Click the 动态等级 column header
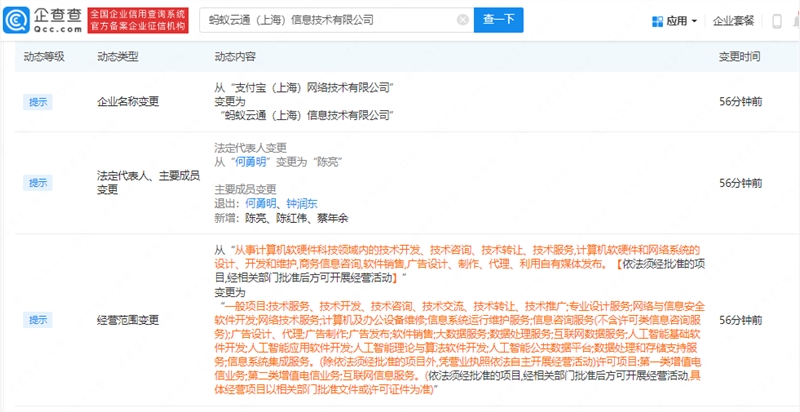800x412 pixels. (44, 57)
